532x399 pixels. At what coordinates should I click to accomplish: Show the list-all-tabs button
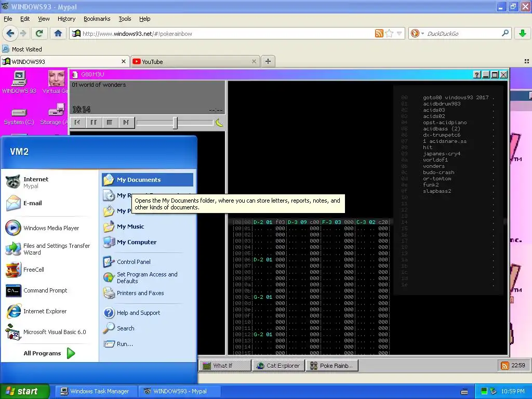(x=527, y=61)
